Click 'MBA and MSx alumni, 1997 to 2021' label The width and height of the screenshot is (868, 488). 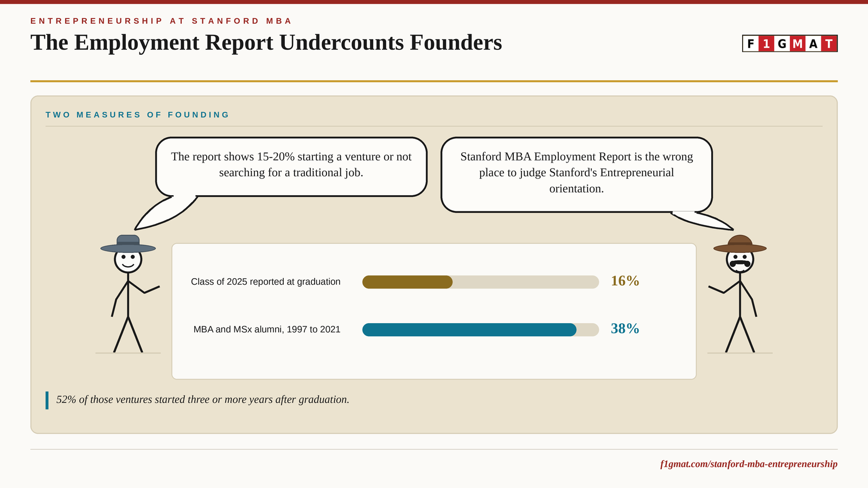pyautogui.click(x=267, y=330)
